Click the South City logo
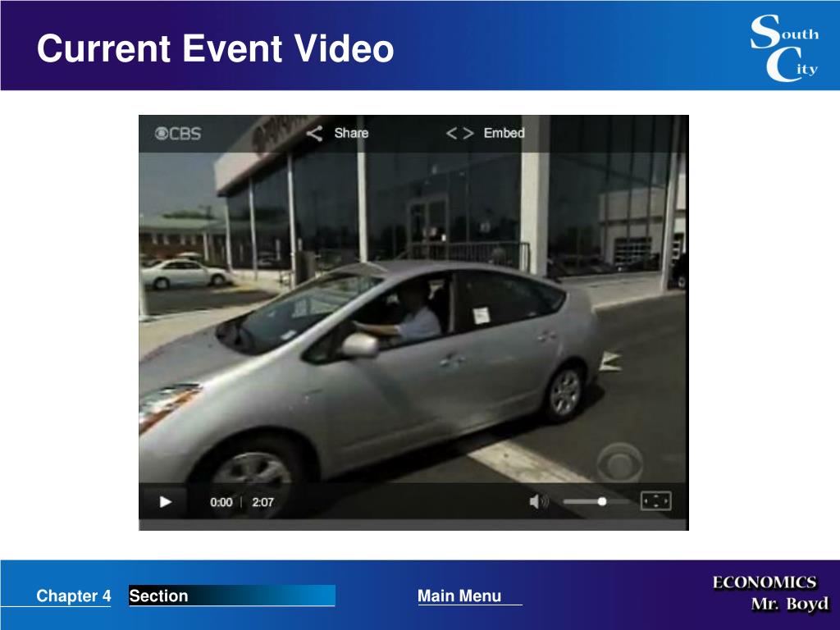Viewport: 840px width, 630px height. click(784, 48)
